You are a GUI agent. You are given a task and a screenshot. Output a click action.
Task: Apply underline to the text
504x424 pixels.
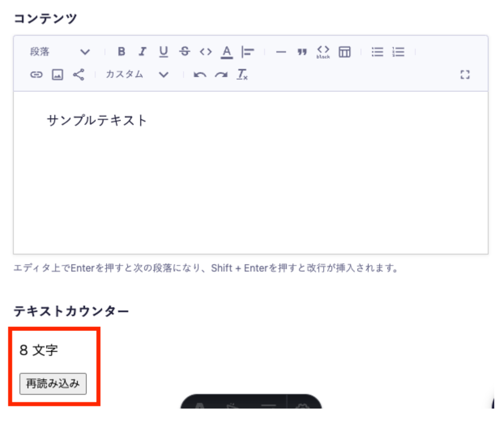click(164, 52)
